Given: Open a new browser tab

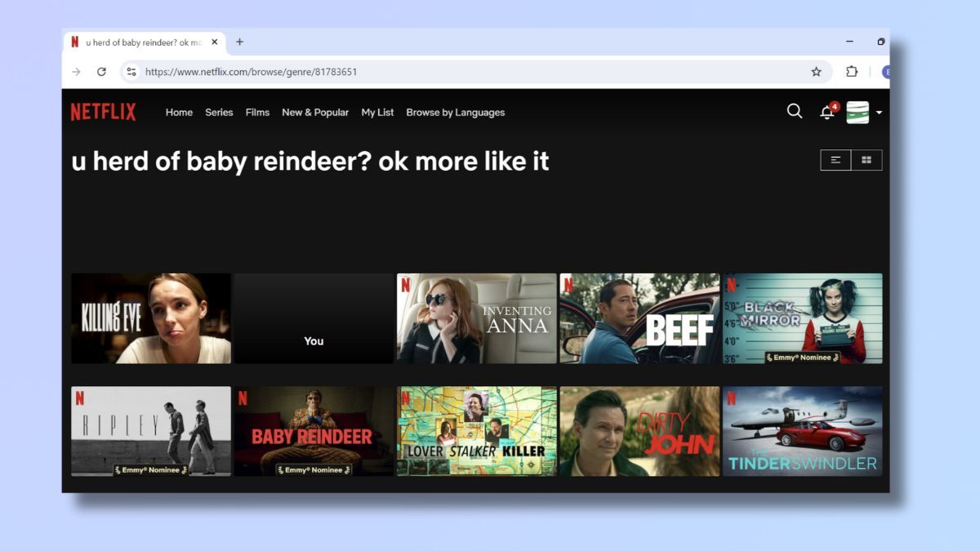Looking at the screenshot, I should pos(239,42).
